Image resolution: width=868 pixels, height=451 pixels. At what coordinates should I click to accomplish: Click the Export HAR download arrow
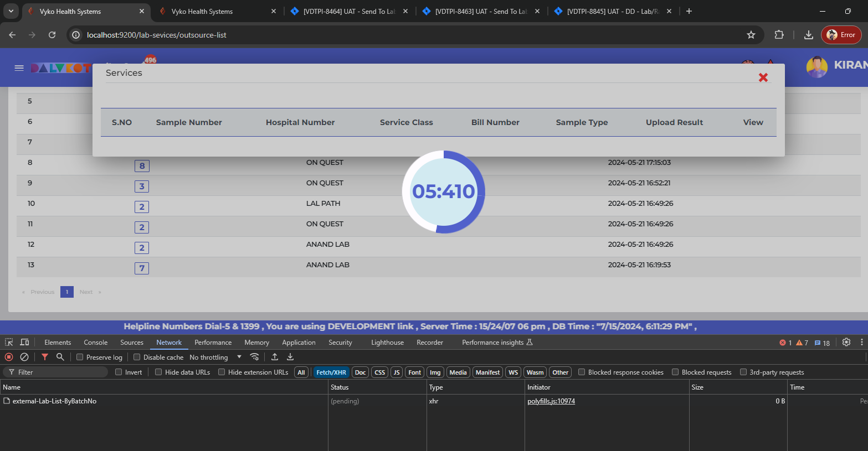[290, 357]
